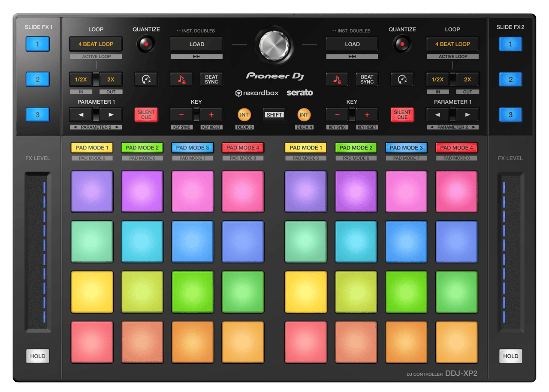Toggle the left deck QUANTIZE red-dot button

(146, 44)
